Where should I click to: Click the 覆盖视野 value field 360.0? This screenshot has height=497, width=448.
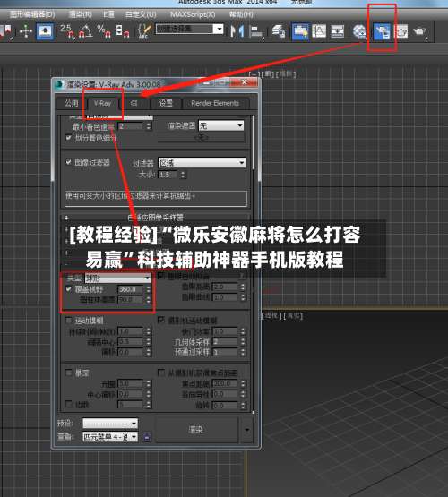click(131, 289)
